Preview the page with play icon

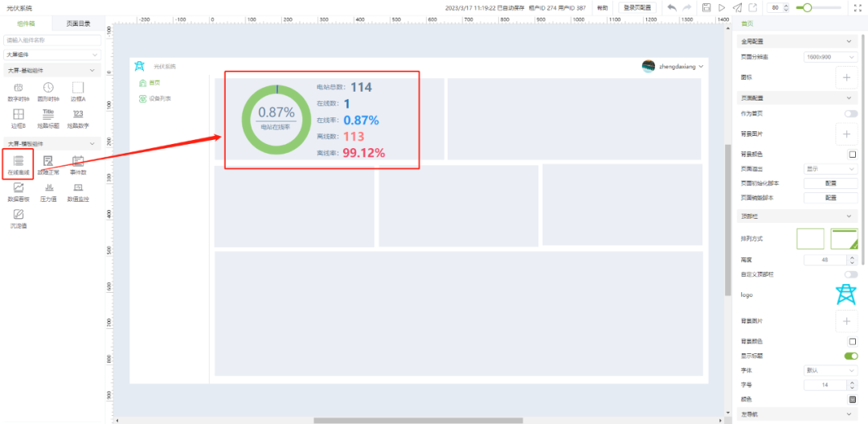pos(722,8)
